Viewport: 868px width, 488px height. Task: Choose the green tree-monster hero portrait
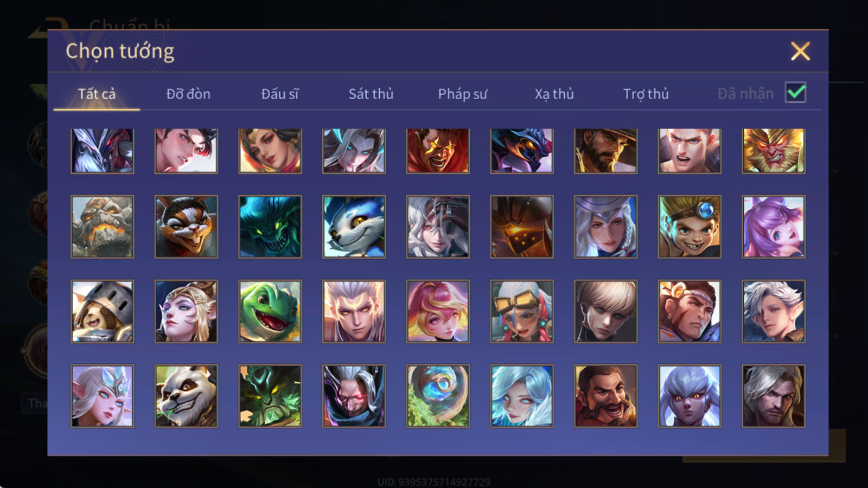270,396
